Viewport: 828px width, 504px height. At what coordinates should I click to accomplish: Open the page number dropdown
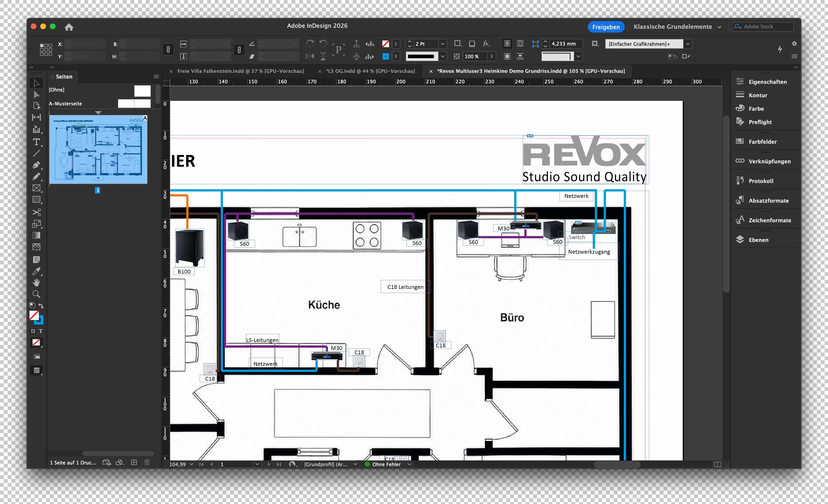pyautogui.click(x=257, y=464)
